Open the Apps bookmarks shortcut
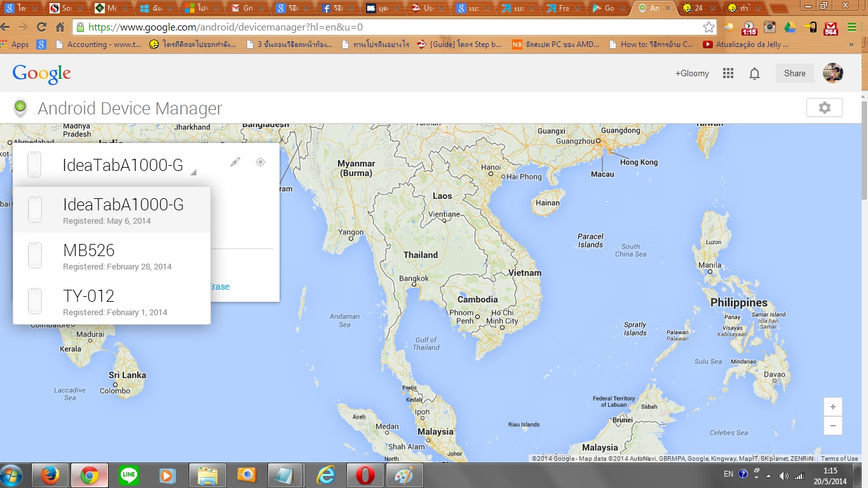This screenshot has width=868, height=488. pos(15,44)
